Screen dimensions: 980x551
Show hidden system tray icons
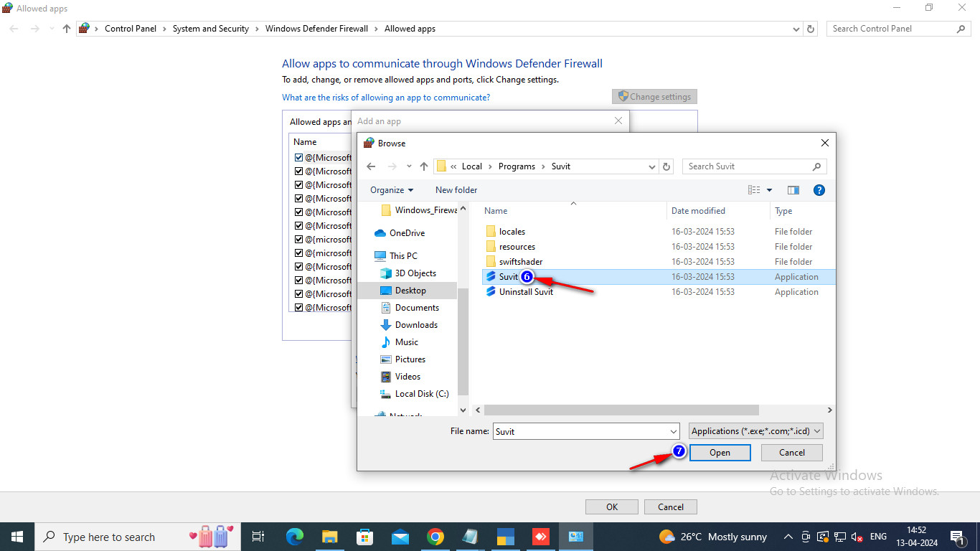pyautogui.click(x=788, y=537)
